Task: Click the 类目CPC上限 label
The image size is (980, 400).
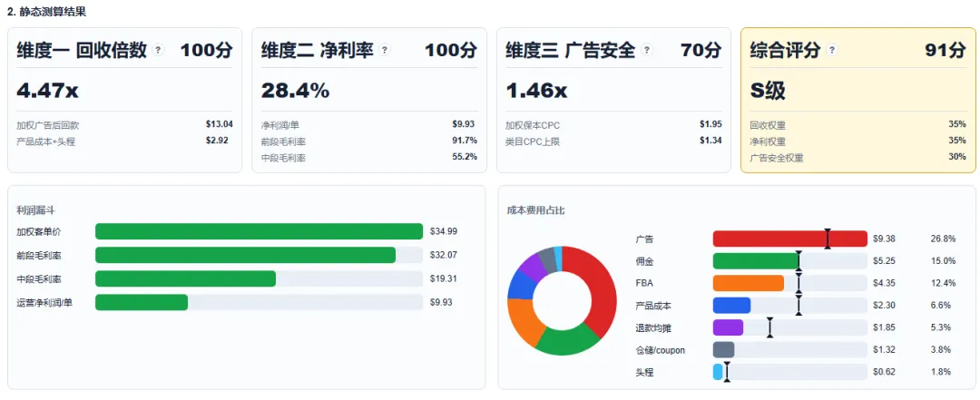Action: (x=533, y=141)
